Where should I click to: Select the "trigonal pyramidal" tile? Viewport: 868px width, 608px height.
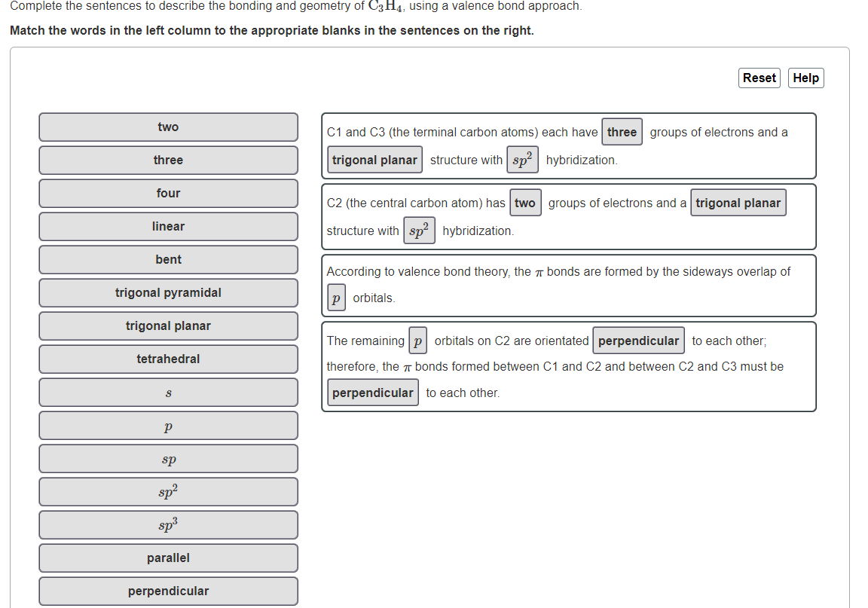point(168,292)
